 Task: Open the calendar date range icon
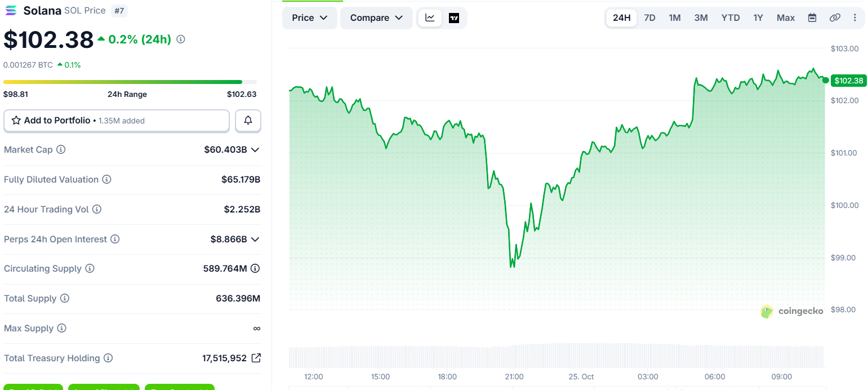coord(812,18)
